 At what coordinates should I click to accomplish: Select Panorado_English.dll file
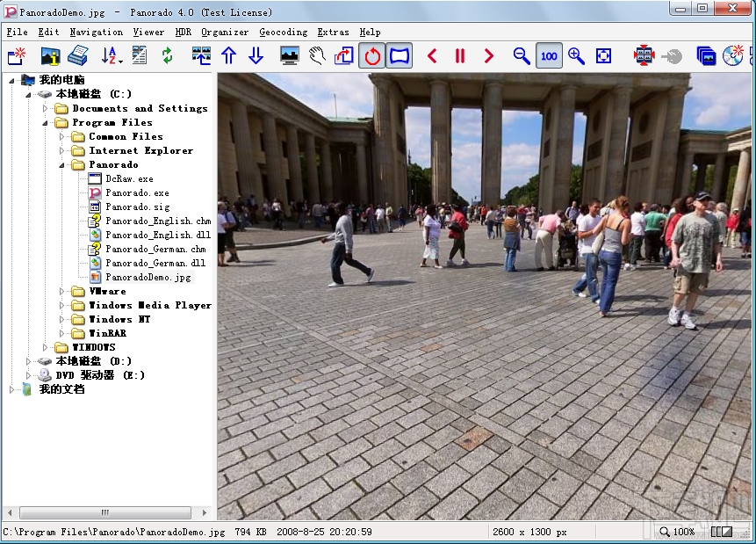[158, 235]
